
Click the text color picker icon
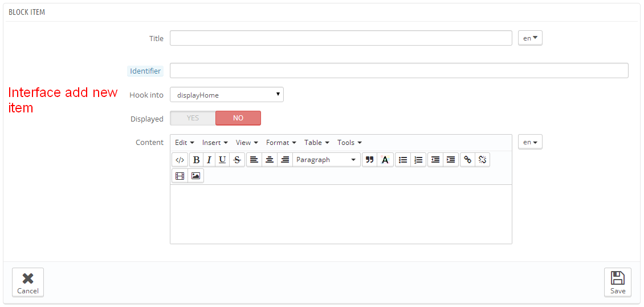(x=385, y=160)
